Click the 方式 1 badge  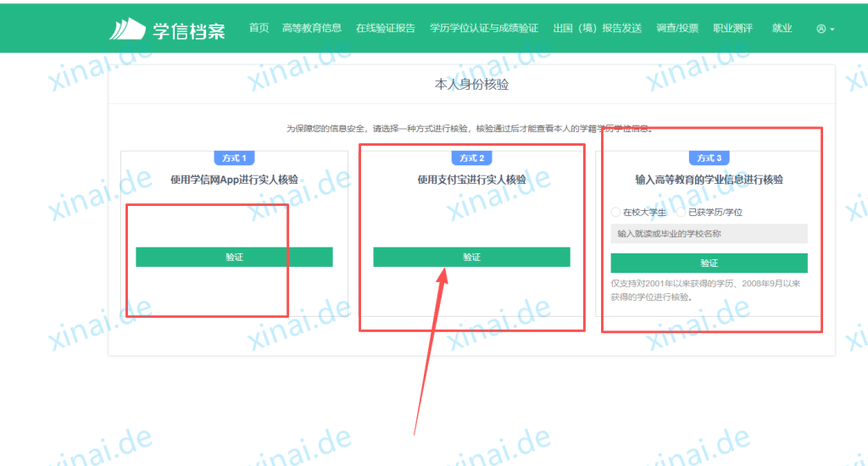click(x=234, y=158)
